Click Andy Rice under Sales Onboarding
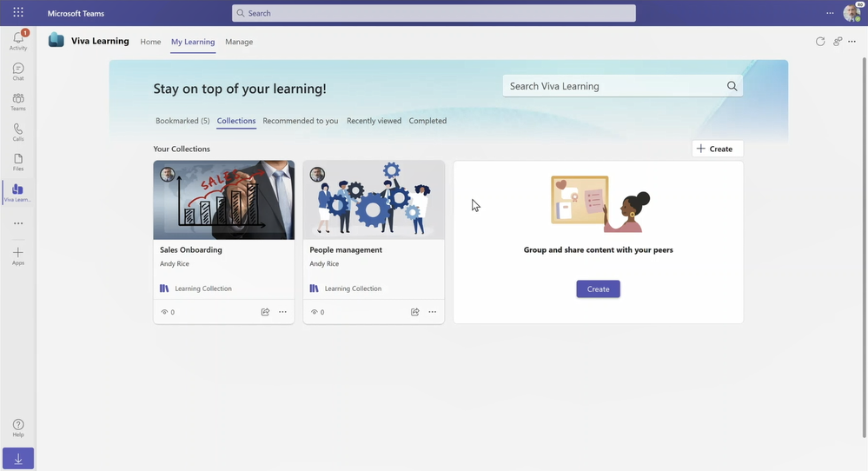This screenshot has width=868, height=471. (x=175, y=263)
